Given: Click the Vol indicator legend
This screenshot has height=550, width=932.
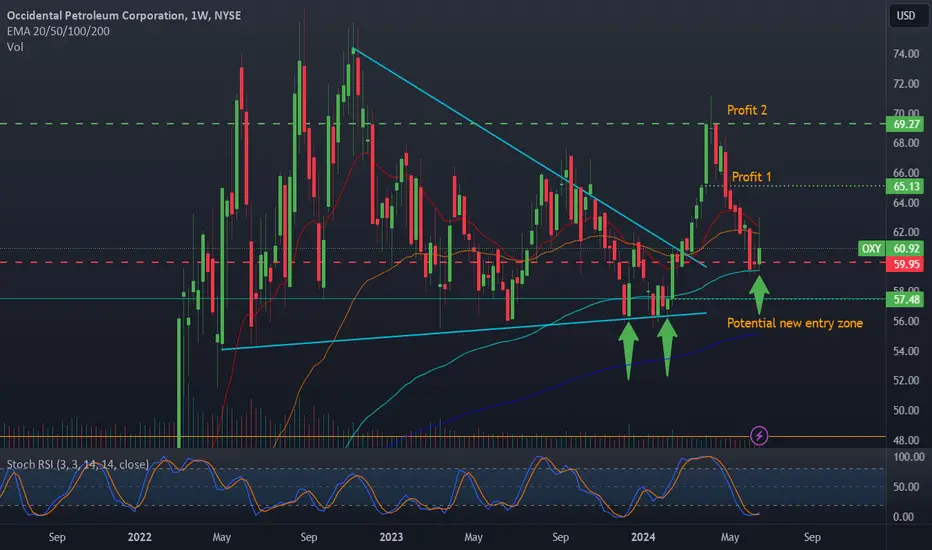Looking at the screenshot, I should 15,46.
